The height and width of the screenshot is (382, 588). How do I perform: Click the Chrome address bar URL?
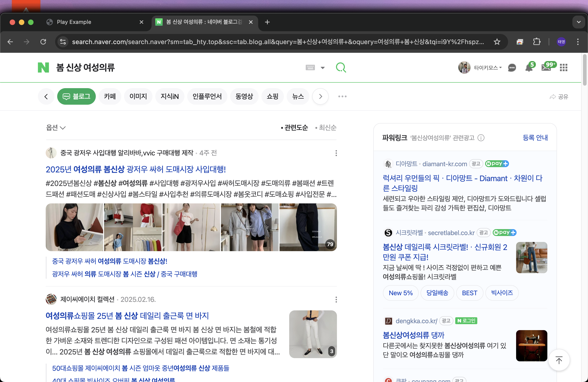tap(278, 42)
